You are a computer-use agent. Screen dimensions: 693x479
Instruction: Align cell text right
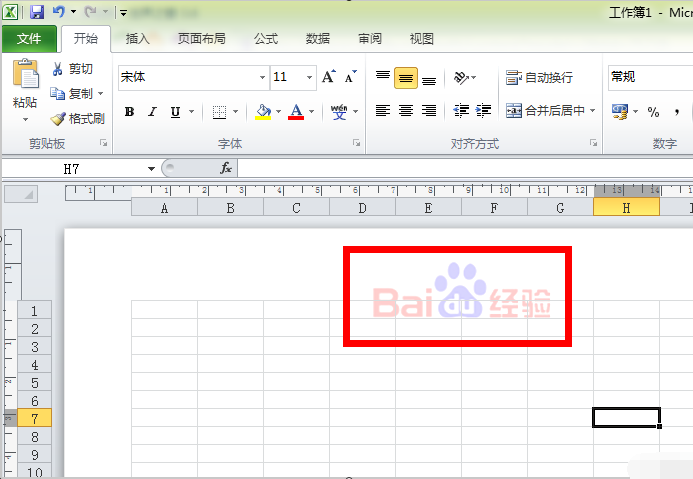tap(429, 110)
